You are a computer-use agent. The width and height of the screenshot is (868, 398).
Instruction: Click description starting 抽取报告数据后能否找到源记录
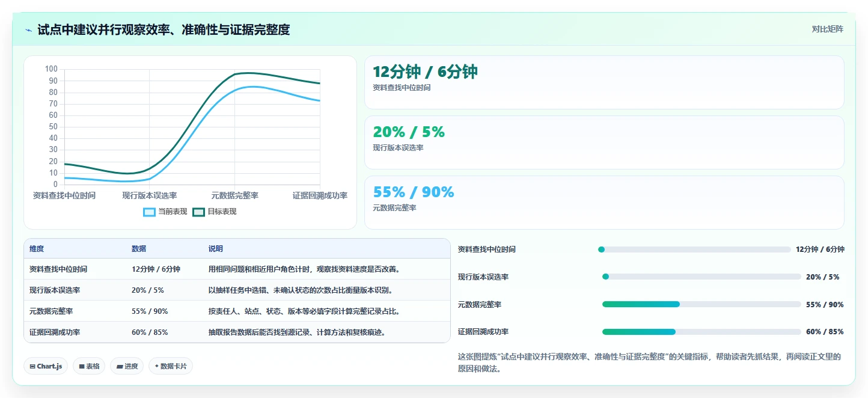point(297,332)
